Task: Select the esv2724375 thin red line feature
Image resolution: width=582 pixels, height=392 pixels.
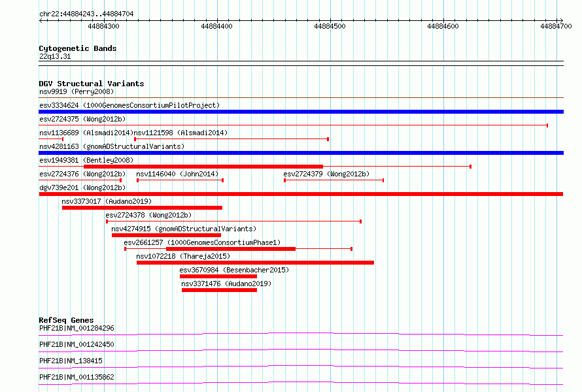Action: pyautogui.click(x=293, y=125)
